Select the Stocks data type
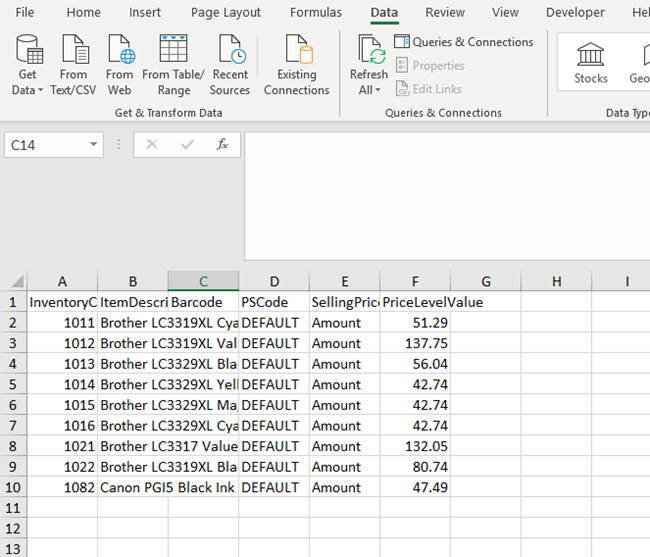 [x=591, y=62]
